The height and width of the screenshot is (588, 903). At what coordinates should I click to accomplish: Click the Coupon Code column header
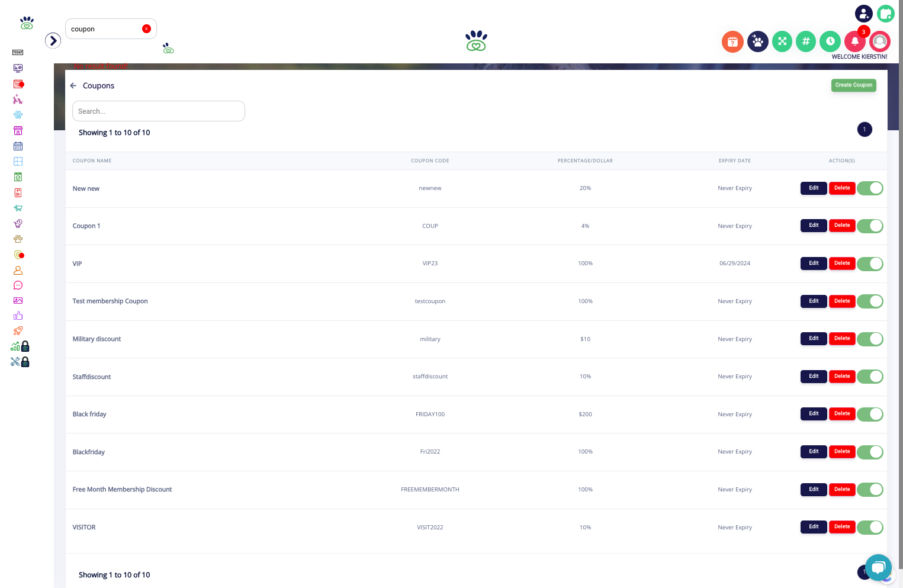(430, 160)
